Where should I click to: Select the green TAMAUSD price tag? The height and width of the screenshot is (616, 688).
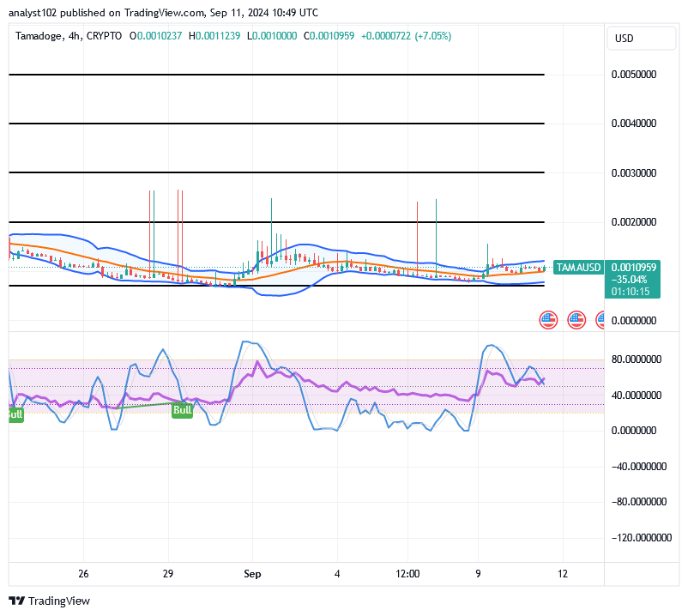coord(579,268)
